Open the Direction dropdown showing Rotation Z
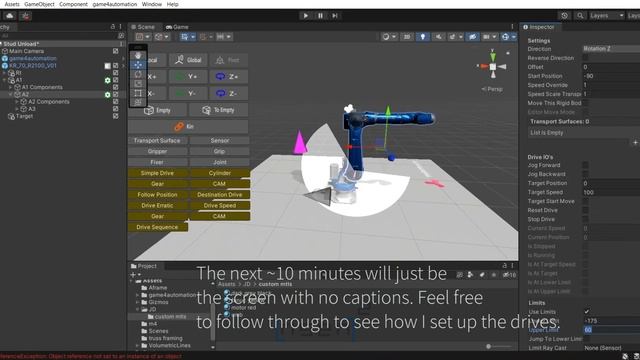This screenshot has width=640, height=360. [x=611, y=49]
